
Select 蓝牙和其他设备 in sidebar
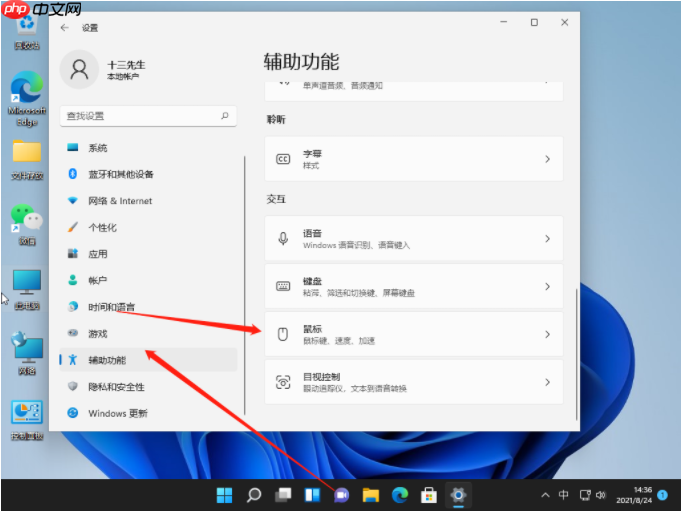tap(148, 174)
